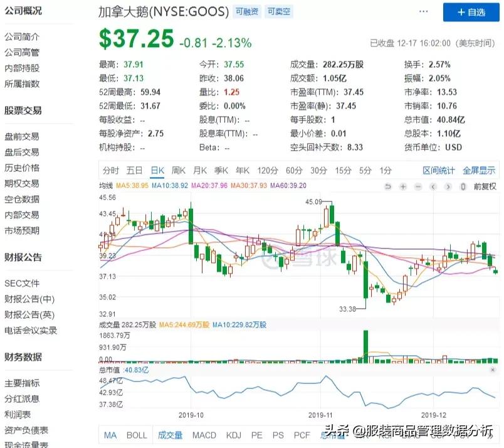Add stock to watchlist with 自选 button
The width and height of the screenshot is (504, 448).
(471, 12)
